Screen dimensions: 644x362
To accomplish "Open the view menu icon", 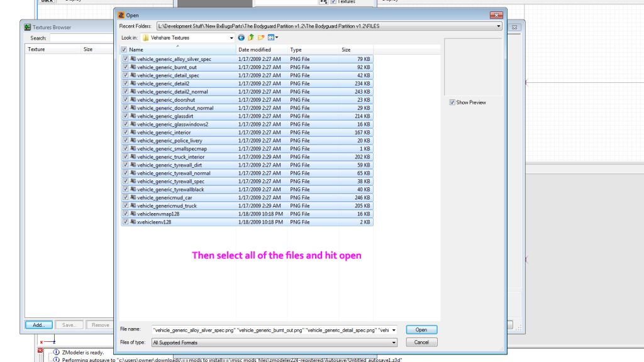I will tap(273, 38).
